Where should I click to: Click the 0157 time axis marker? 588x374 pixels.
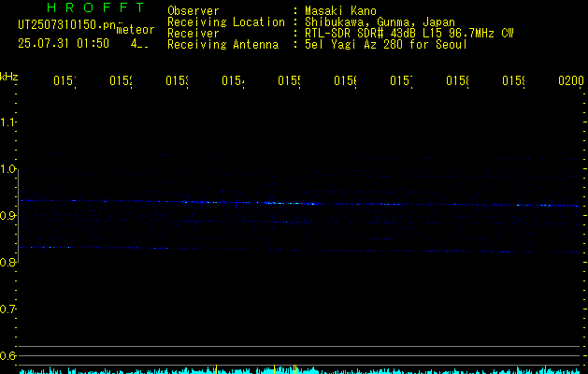tap(401, 81)
